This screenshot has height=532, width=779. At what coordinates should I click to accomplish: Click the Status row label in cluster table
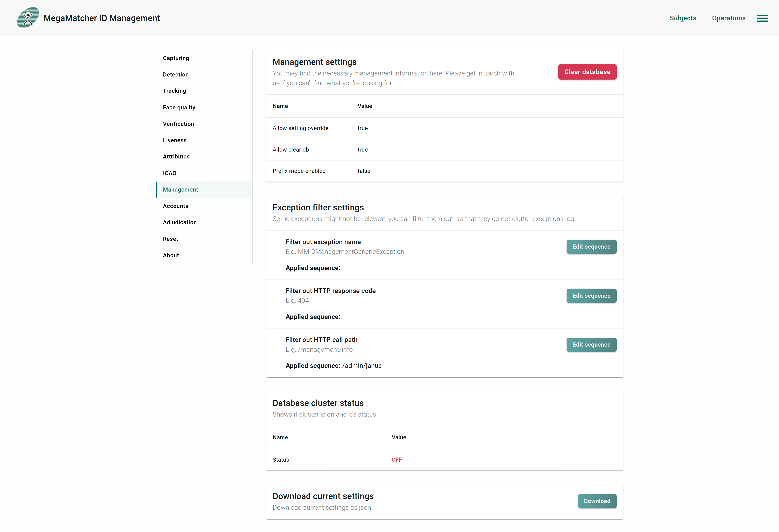click(x=281, y=460)
